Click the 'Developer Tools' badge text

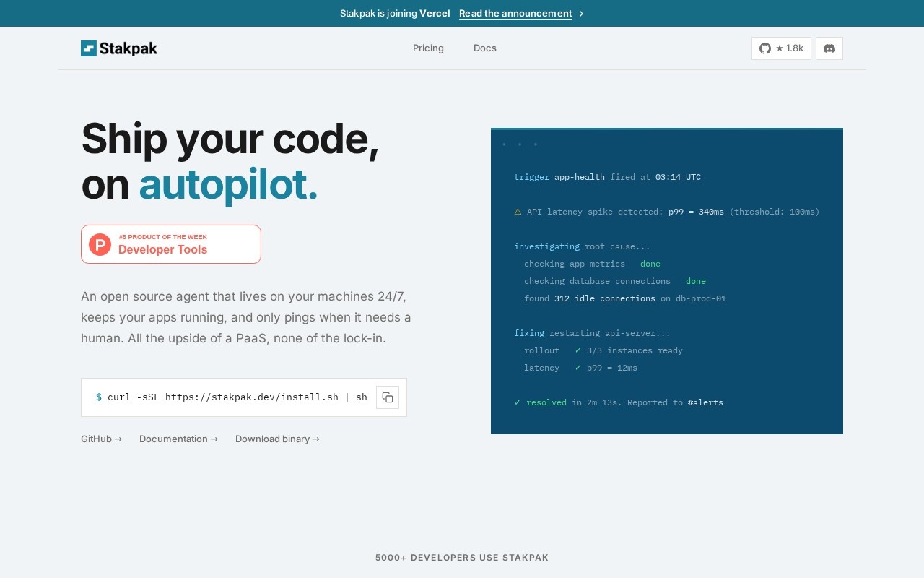pyautogui.click(x=162, y=249)
